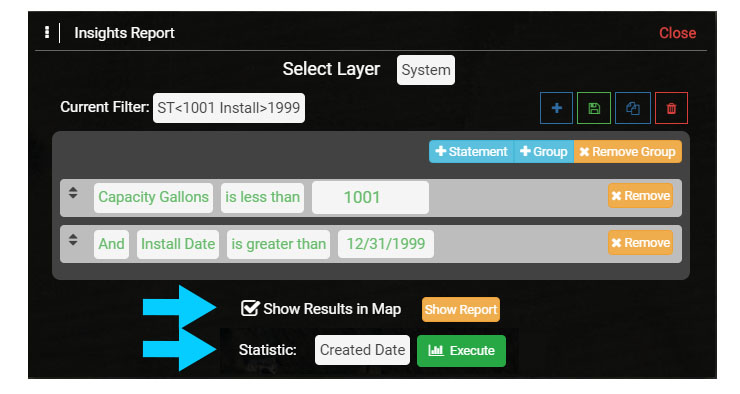Add a new filter with plus icon

[x=556, y=108]
